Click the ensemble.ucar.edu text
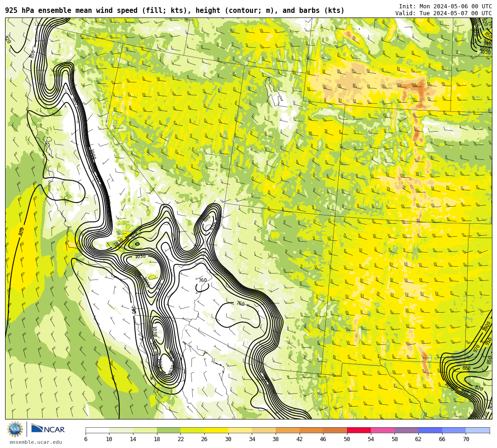 tap(36, 442)
